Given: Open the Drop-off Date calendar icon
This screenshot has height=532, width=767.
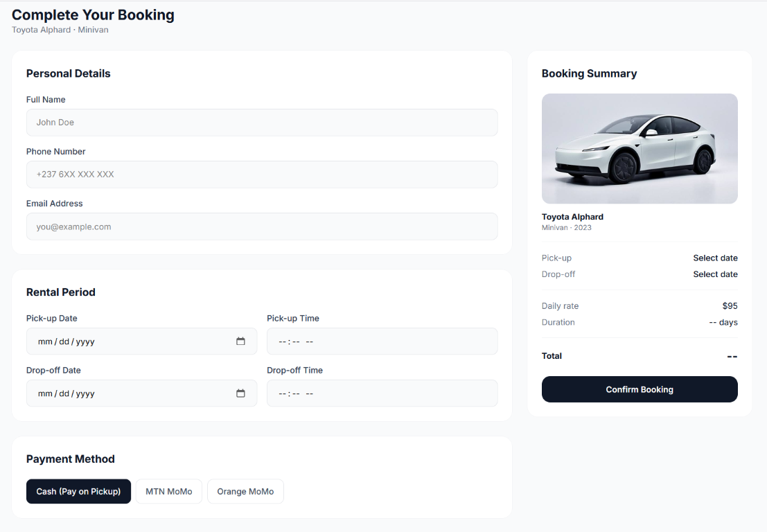Looking at the screenshot, I should [x=240, y=393].
